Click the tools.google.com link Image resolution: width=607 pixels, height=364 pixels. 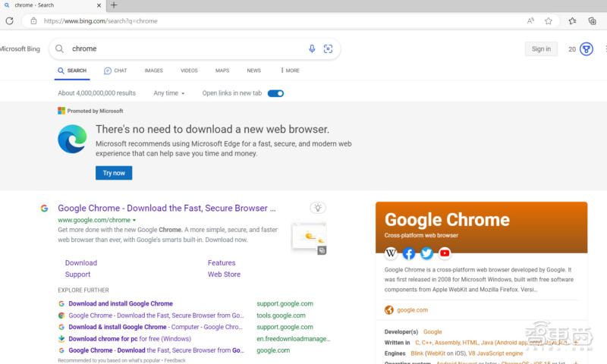(281, 315)
